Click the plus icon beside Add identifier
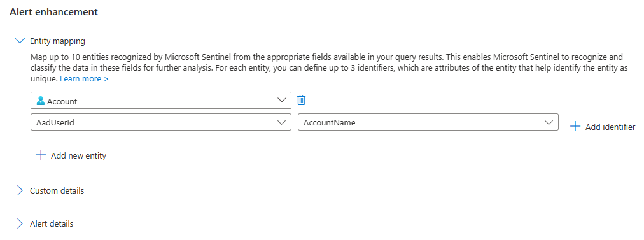Image resolution: width=644 pixels, height=240 pixels. coord(575,127)
